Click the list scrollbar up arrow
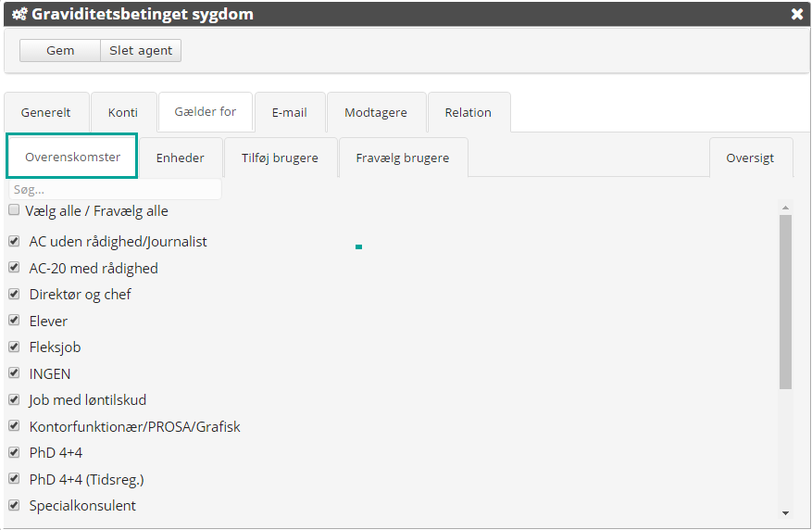This screenshot has height=530, width=812. pyautogui.click(x=786, y=208)
